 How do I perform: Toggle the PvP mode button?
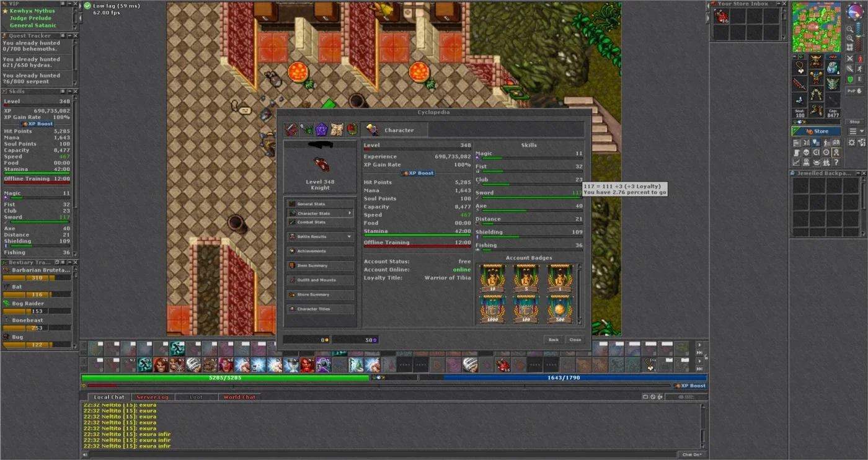[854, 91]
